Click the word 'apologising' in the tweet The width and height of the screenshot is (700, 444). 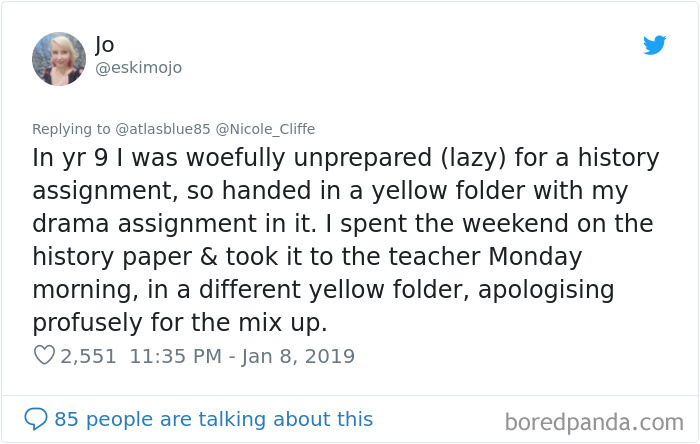(x=546, y=290)
